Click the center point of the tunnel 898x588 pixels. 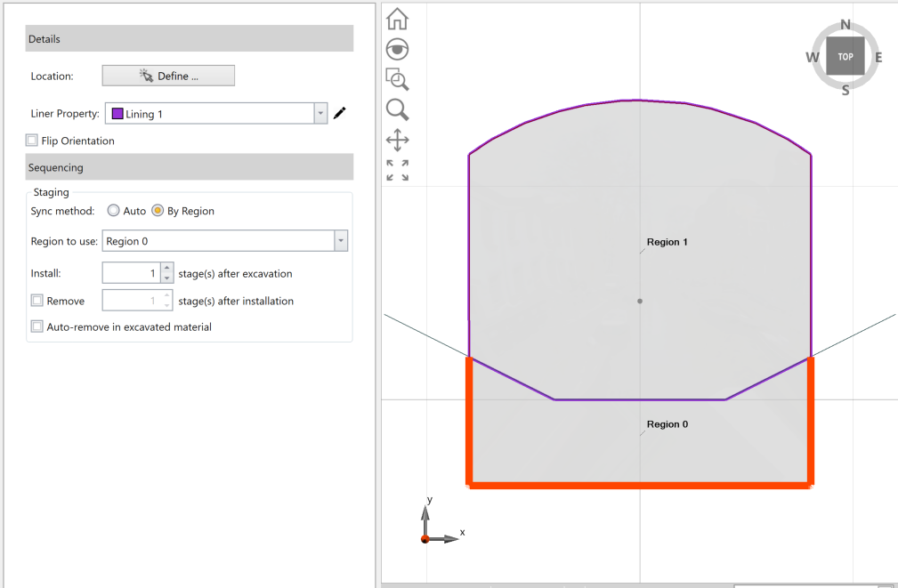pyautogui.click(x=640, y=302)
